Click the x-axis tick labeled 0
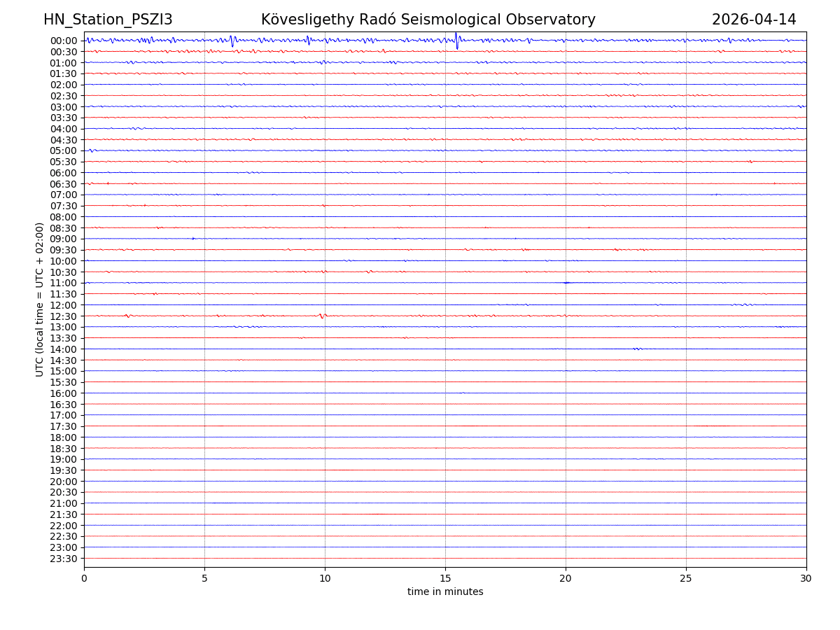 tap(84, 579)
